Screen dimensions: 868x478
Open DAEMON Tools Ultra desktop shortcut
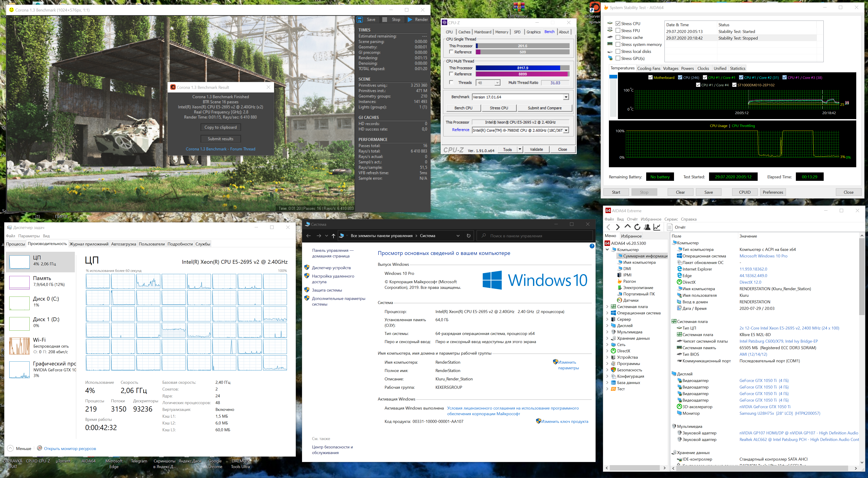point(240,464)
